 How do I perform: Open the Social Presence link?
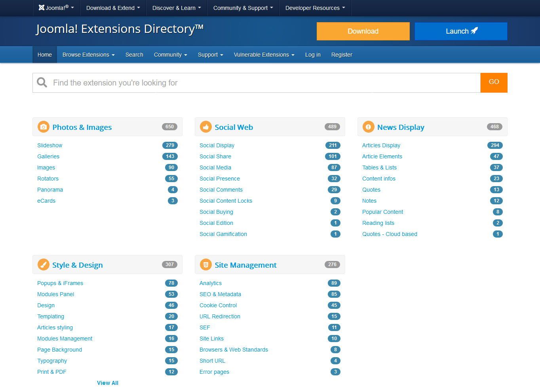(x=220, y=179)
